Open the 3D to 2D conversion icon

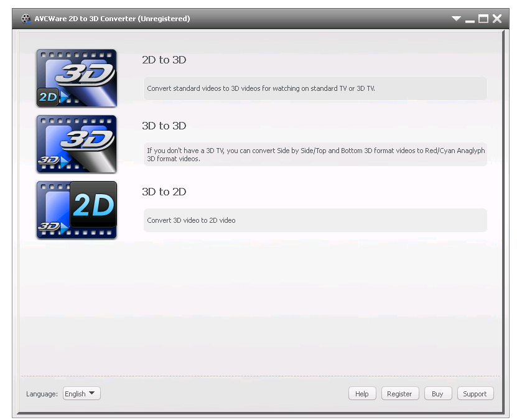click(x=77, y=210)
